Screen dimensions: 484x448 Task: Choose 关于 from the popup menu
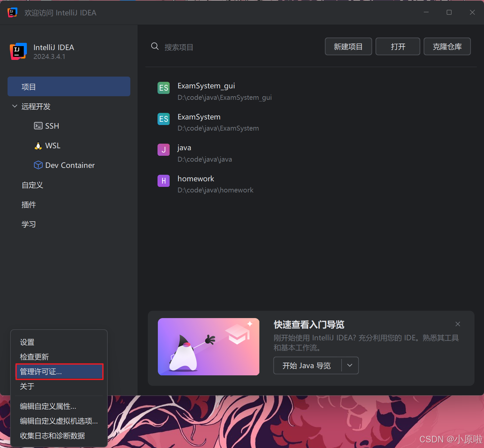[x=27, y=386]
